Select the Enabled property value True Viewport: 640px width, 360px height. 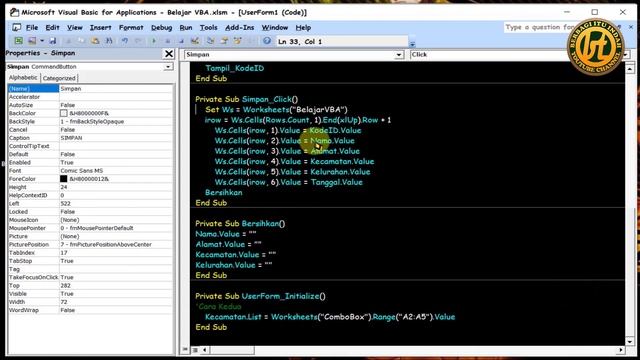point(67,162)
